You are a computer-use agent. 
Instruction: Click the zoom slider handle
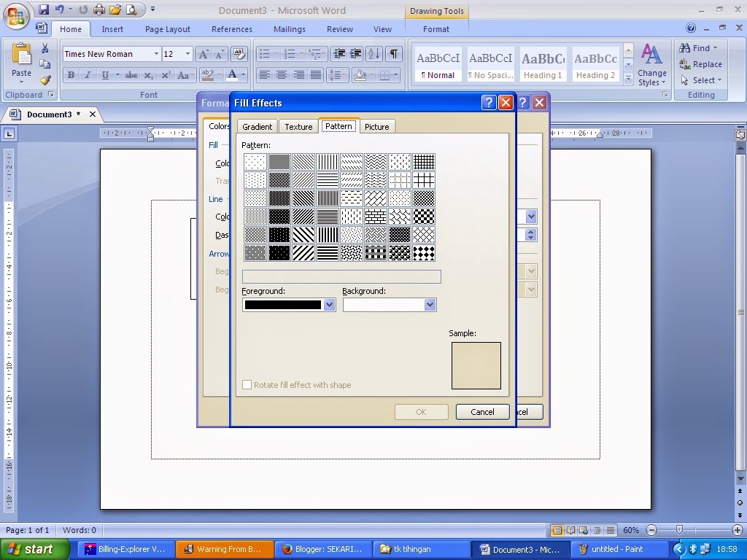click(679, 530)
